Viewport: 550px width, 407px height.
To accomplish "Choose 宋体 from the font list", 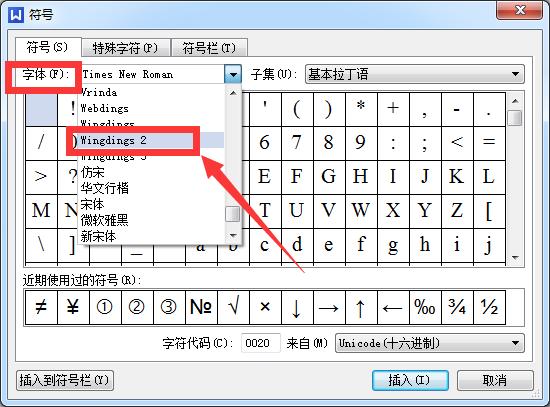I will (x=151, y=204).
